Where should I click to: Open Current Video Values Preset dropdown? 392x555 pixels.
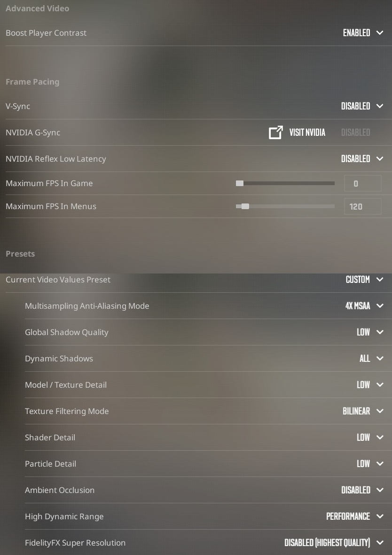[364, 280]
